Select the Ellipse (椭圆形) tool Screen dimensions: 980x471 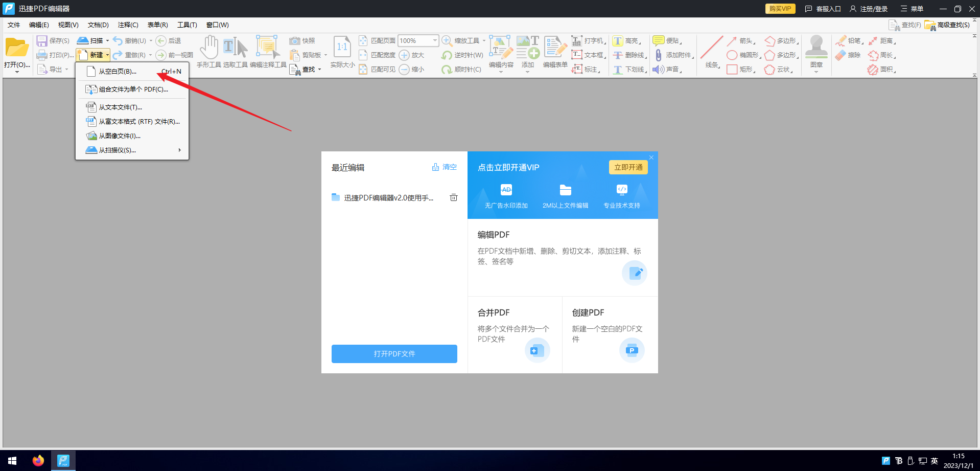click(732, 55)
